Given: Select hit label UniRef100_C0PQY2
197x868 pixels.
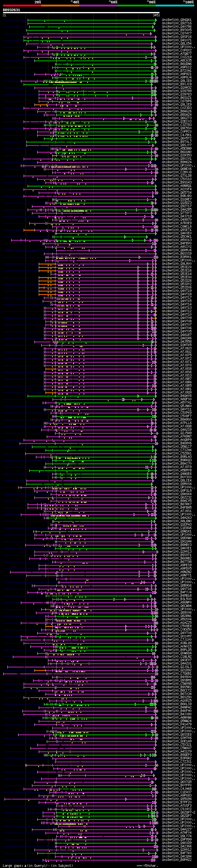Looking at the screenshot, I should [177, 50].
